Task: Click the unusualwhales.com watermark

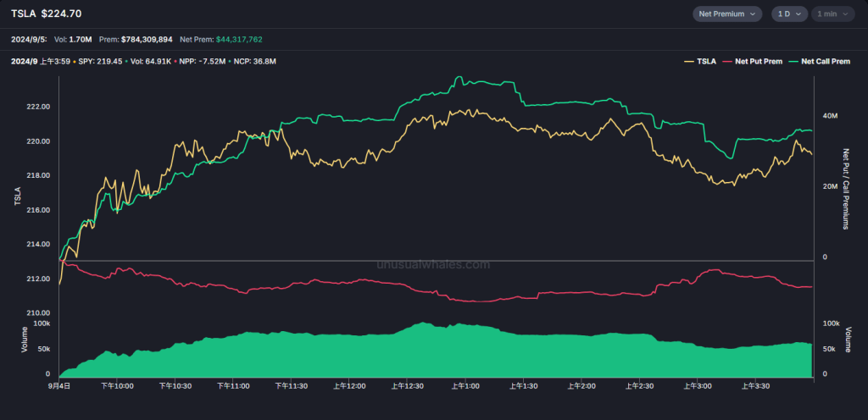Action: pos(433,264)
